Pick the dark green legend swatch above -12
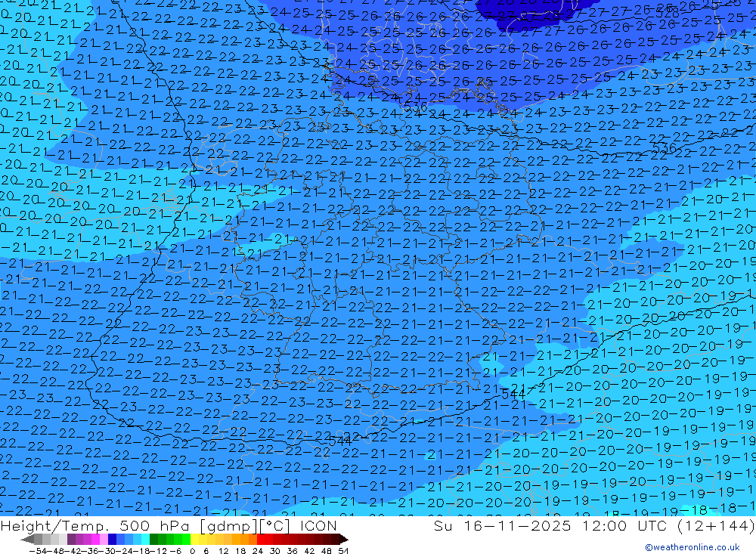The width and height of the screenshot is (756, 554). pyautogui.click(x=153, y=539)
